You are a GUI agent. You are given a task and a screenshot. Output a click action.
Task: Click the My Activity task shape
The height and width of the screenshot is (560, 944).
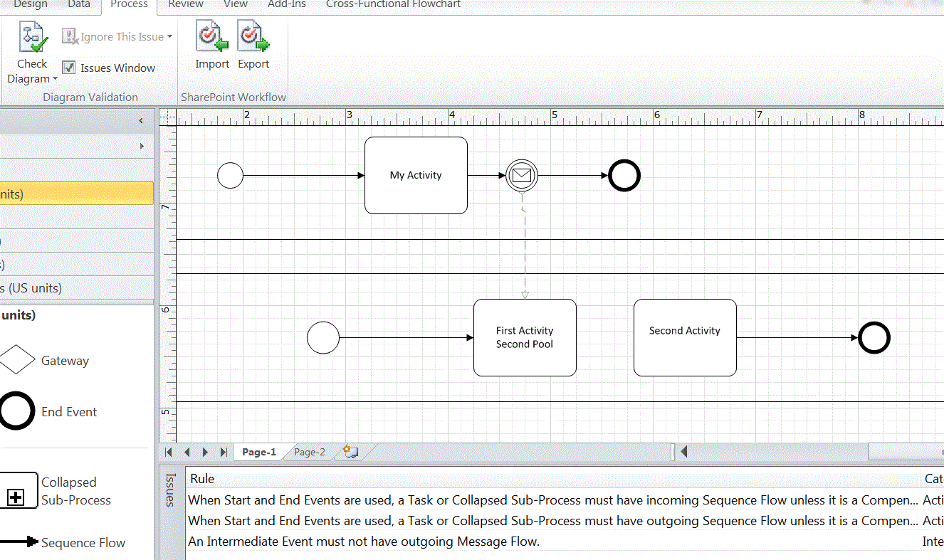click(x=416, y=175)
